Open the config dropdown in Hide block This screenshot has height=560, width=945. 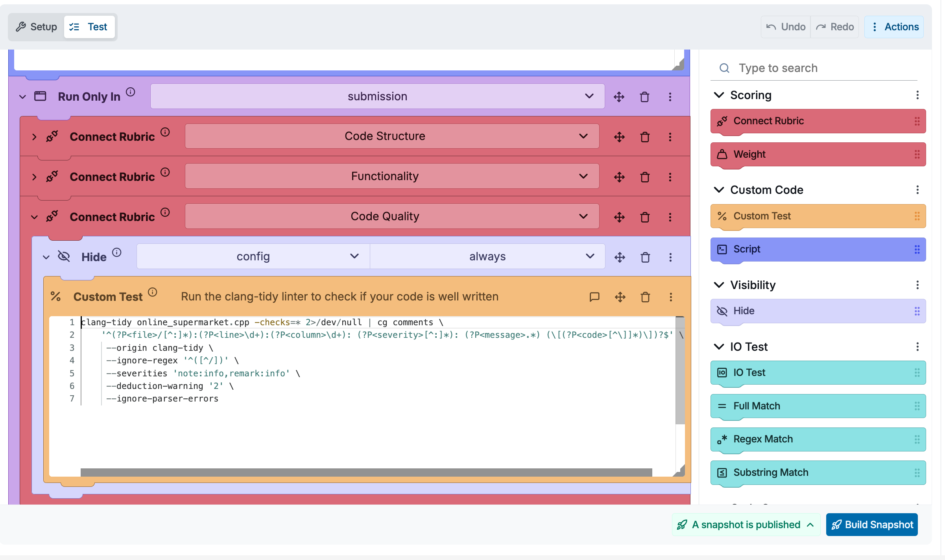click(253, 256)
